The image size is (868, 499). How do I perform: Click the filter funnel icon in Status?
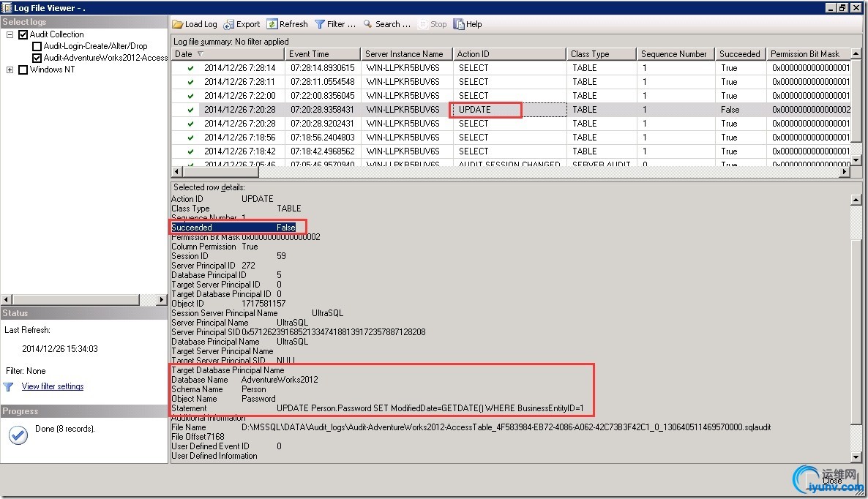(x=8, y=387)
